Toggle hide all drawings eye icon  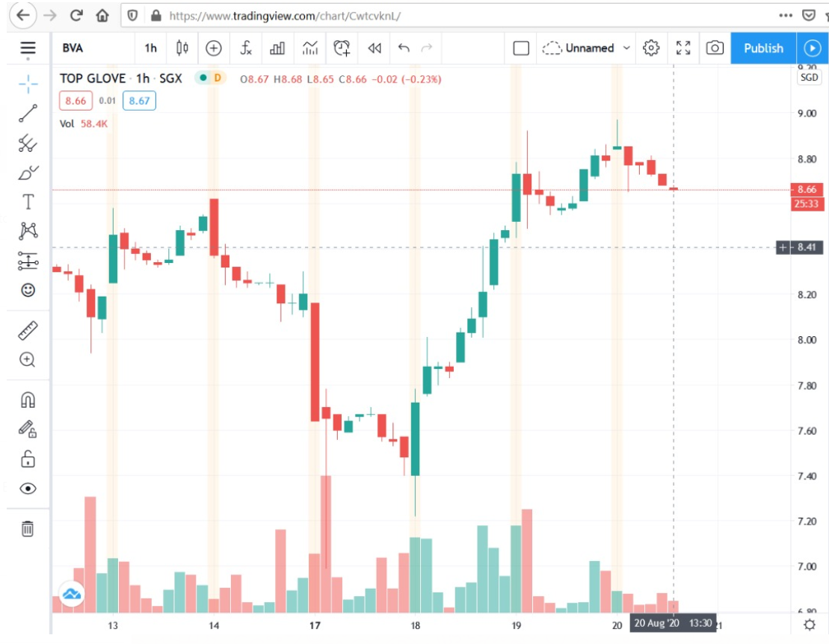[28, 489]
